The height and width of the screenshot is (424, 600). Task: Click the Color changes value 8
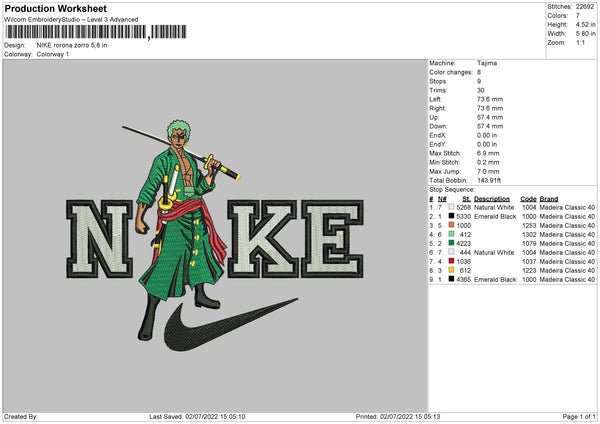click(x=479, y=72)
